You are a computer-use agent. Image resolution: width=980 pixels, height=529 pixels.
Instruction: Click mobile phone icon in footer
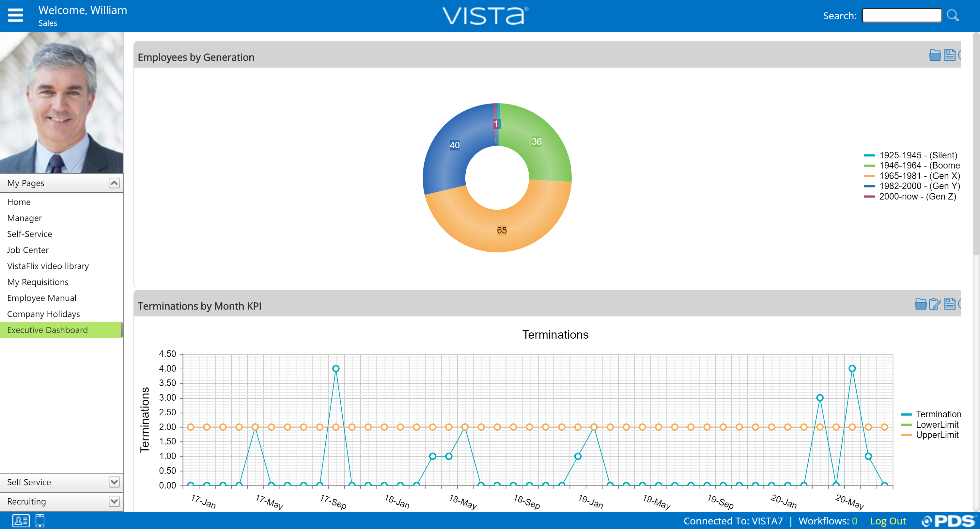tap(40, 520)
